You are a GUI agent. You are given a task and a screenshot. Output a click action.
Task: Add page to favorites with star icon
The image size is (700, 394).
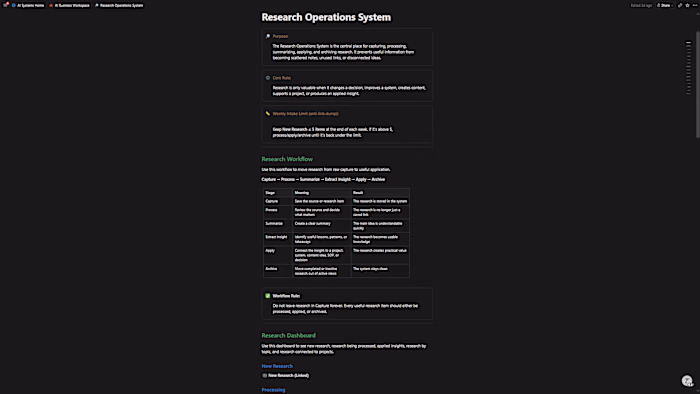pos(688,5)
